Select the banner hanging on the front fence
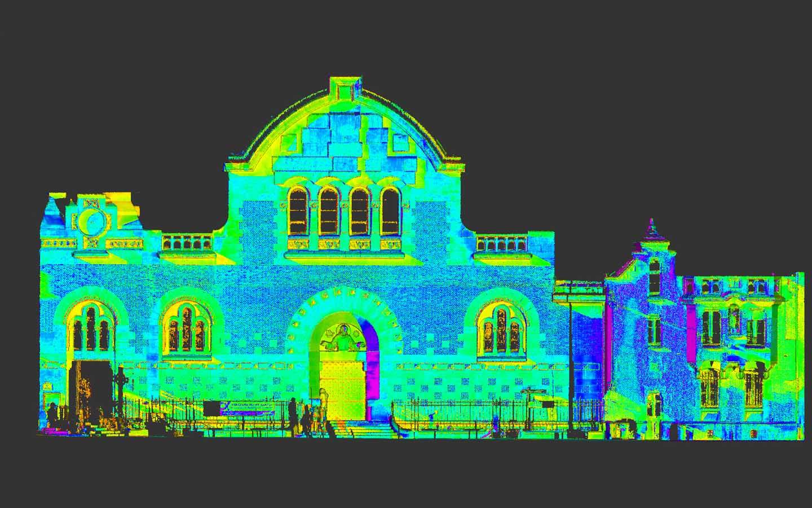Screen dimensions: 812x508 pyautogui.click(x=248, y=409)
